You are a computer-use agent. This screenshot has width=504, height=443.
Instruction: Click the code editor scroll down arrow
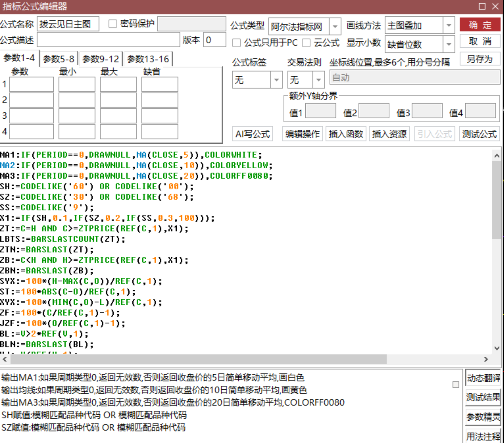(497, 348)
